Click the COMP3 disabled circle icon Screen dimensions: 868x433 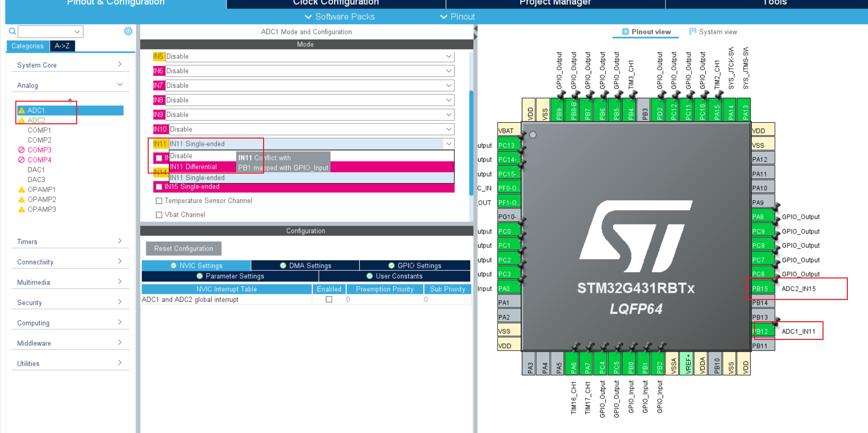[x=22, y=150]
